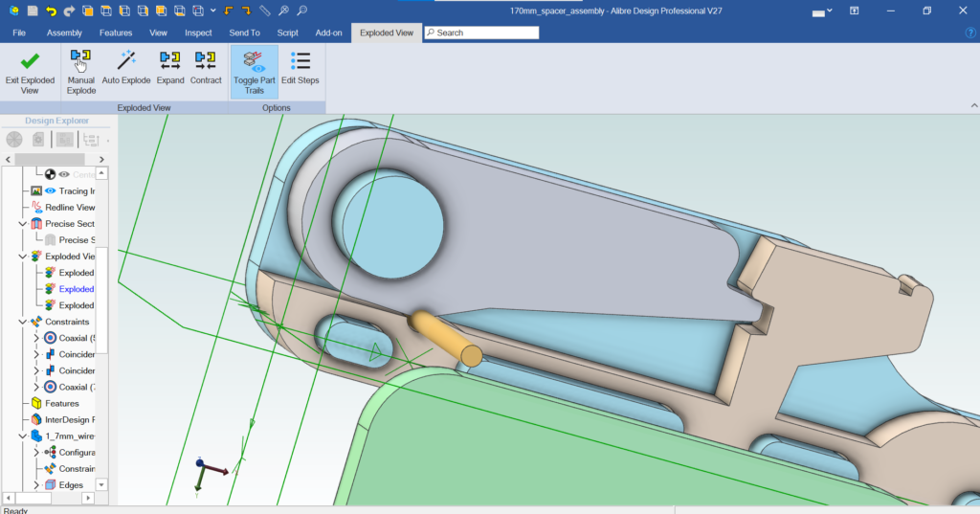980x514 pixels.
Task: Click the Manual Explode tool
Action: point(81,71)
